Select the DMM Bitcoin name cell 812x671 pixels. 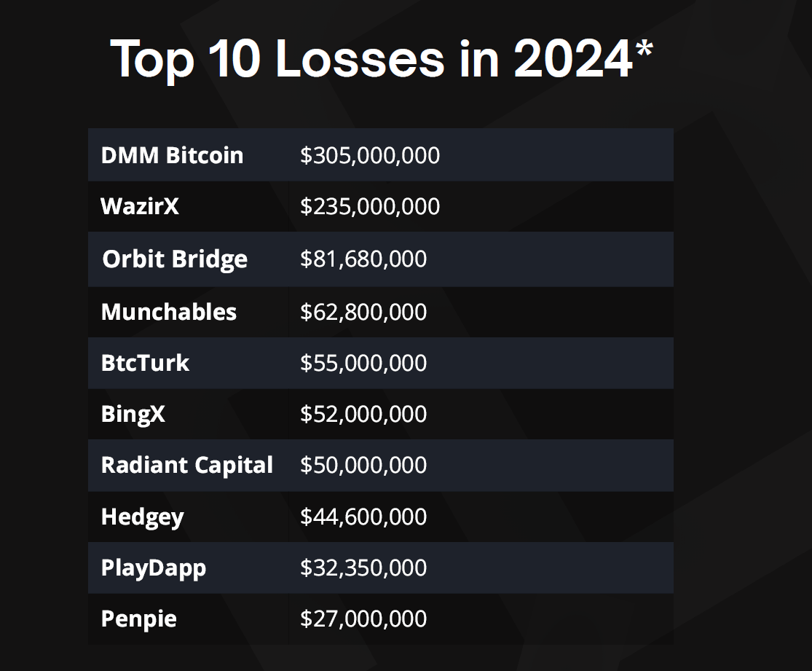(172, 155)
